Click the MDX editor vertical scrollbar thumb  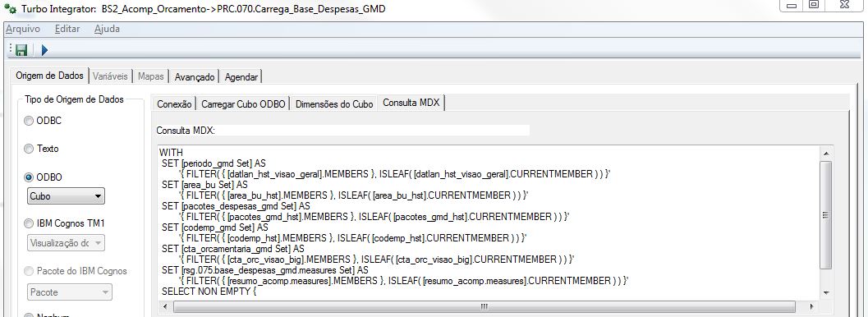coord(826,215)
